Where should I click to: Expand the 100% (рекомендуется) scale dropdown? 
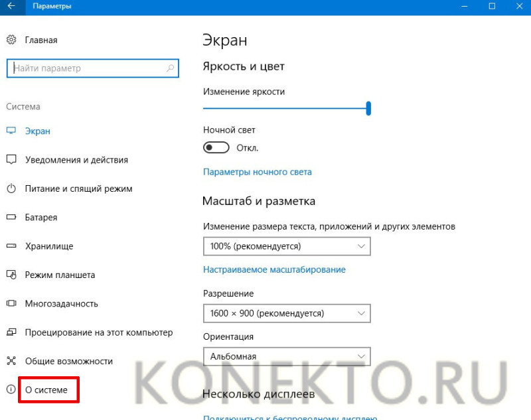pyautogui.click(x=287, y=246)
